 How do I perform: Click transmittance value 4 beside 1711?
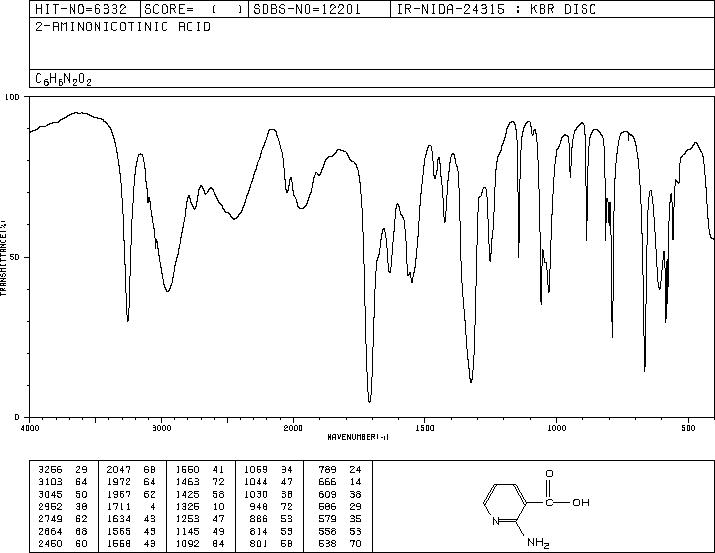point(153,506)
